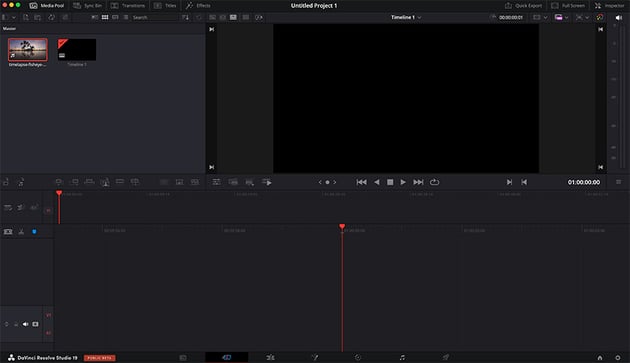Click the purple viewer overlay icon

558,18
